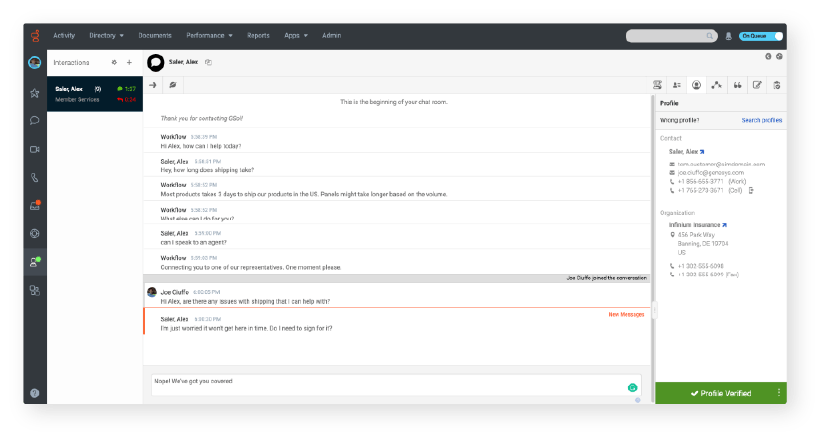Open the favorites star in sidebar
The image size is (824, 441).
[x=35, y=93]
